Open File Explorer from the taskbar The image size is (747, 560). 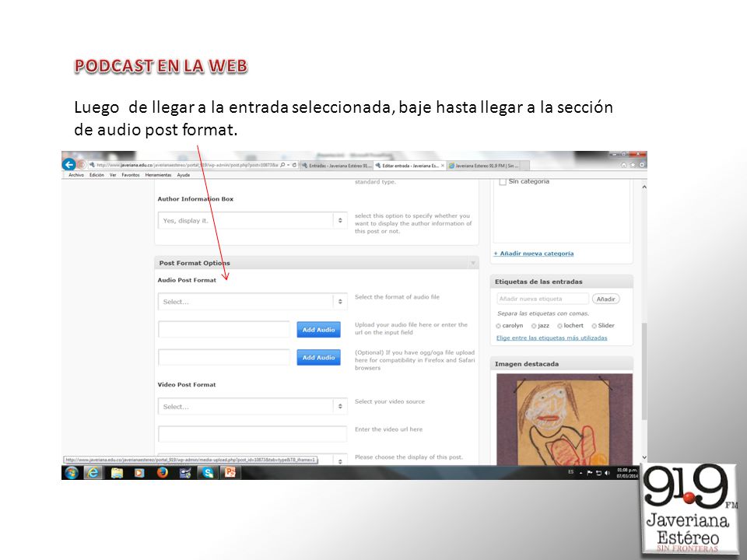click(117, 472)
